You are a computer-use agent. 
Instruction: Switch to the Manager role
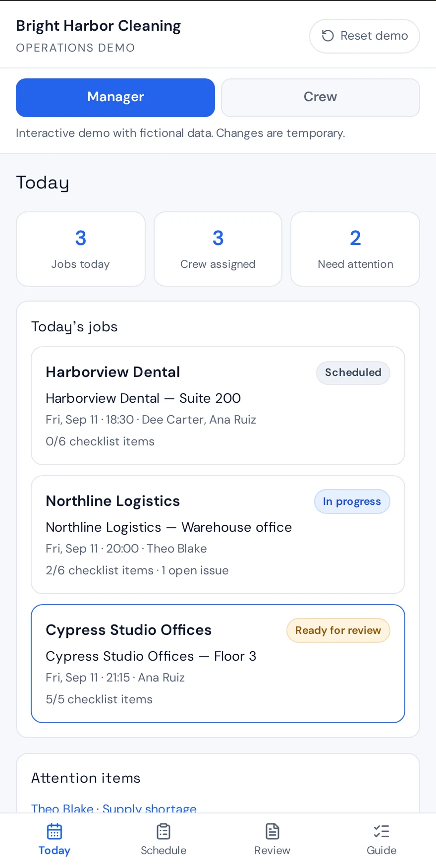pos(115,98)
